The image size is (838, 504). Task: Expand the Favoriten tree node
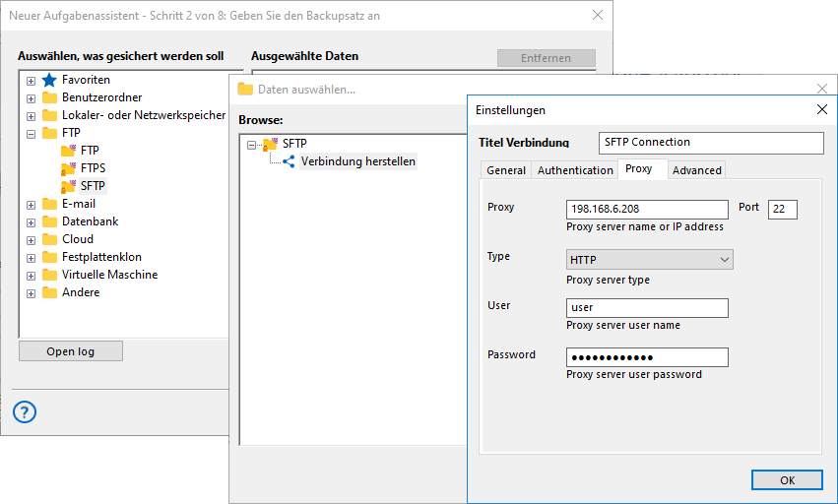coord(32,81)
